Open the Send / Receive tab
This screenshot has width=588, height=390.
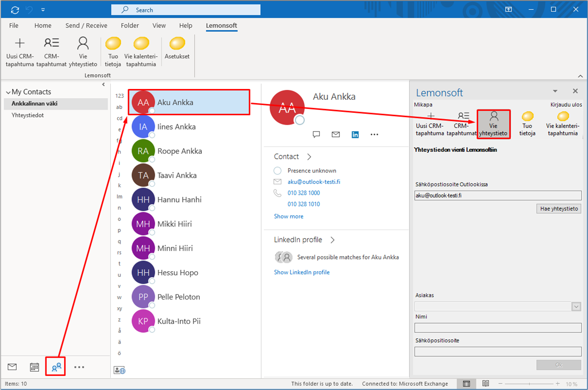pos(86,25)
